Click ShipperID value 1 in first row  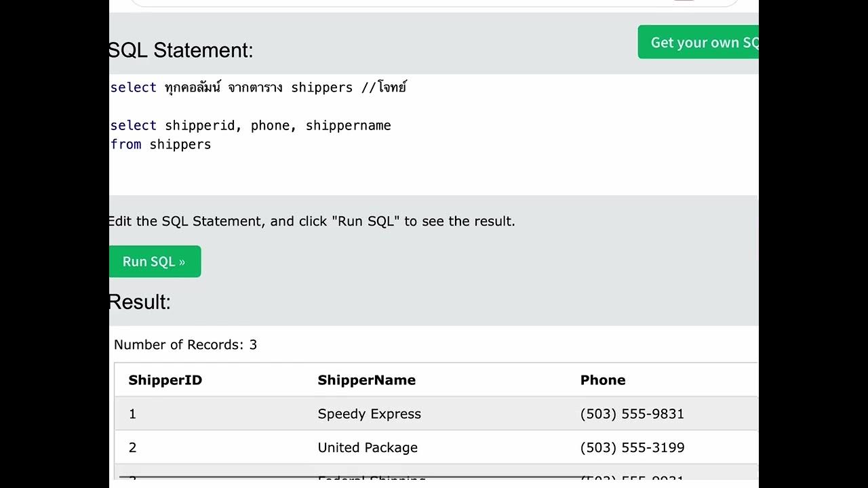[x=132, y=414]
